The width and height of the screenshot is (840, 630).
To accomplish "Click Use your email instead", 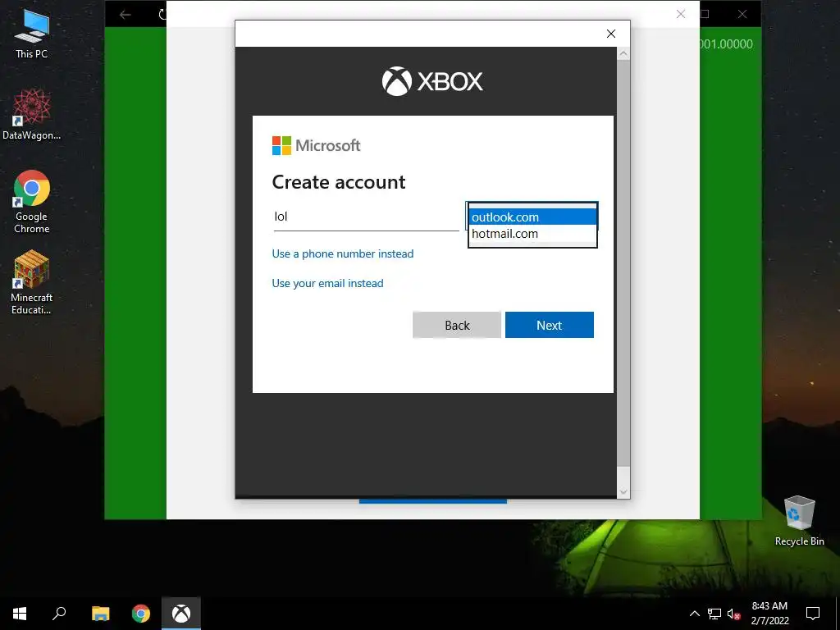I will tap(328, 283).
